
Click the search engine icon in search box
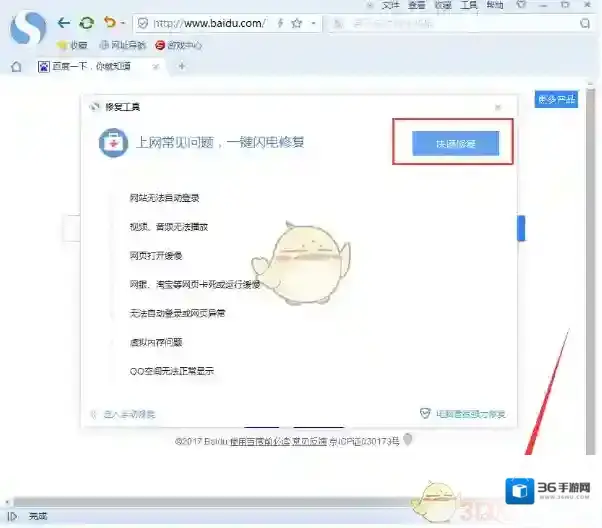338,24
